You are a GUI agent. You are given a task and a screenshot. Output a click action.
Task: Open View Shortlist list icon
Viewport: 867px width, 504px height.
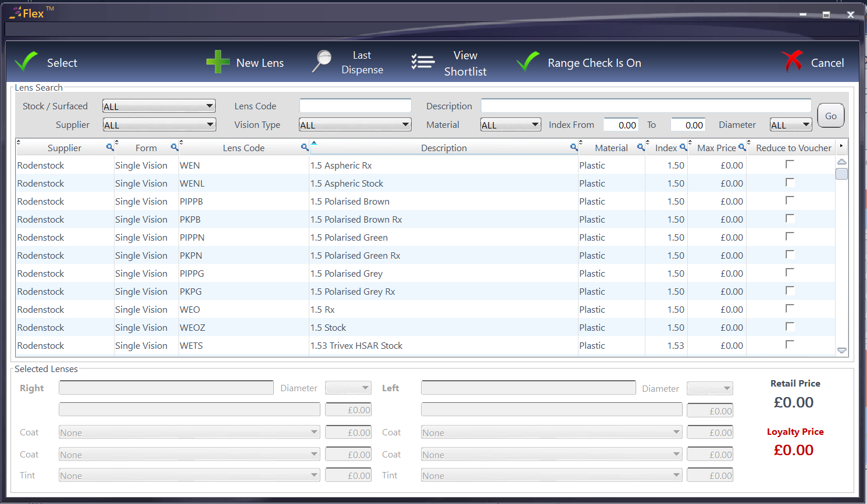click(x=423, y=62)
